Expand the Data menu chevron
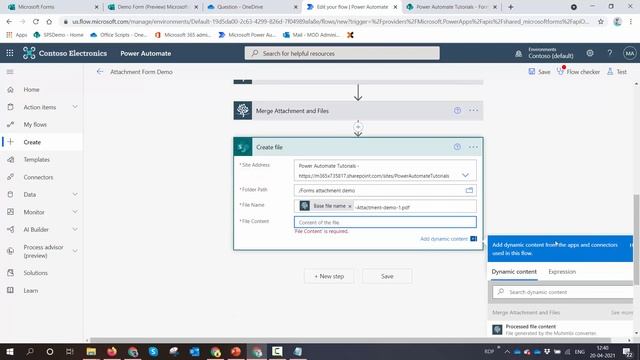 75,194
